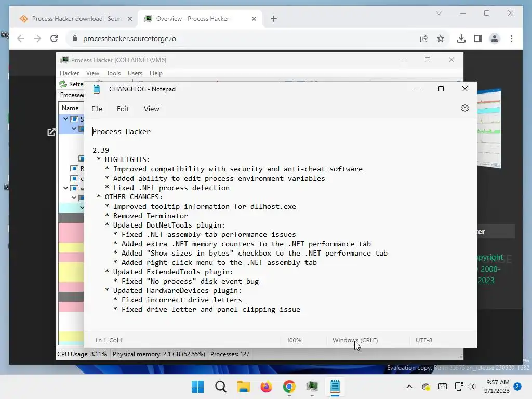Open the notification badge showing 2

(x=517, y=387)
